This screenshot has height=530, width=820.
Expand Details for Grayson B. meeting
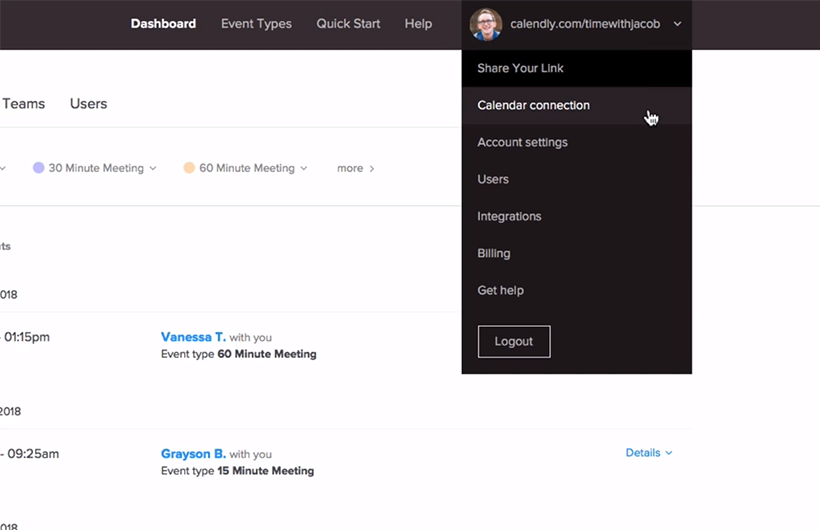[649, 453]
